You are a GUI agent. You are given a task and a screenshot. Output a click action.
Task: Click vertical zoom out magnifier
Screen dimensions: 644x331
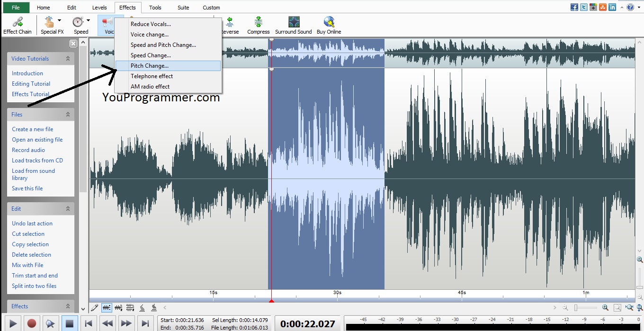[x=640, y=296]
